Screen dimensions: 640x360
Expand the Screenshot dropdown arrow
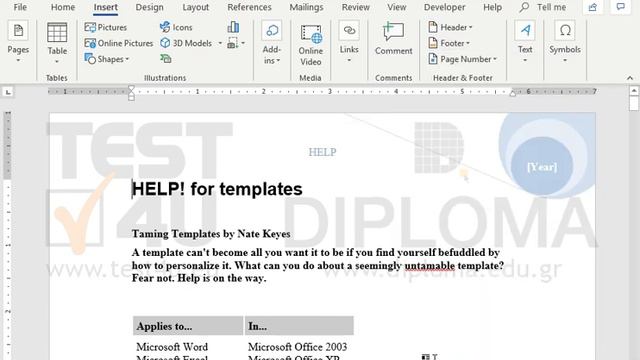243,43
